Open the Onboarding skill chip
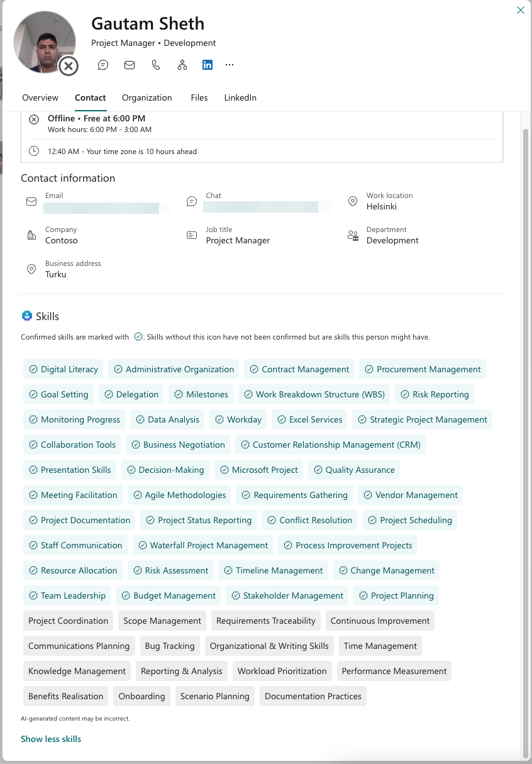This screenshot has width=532, height=764. pos(141,696)
